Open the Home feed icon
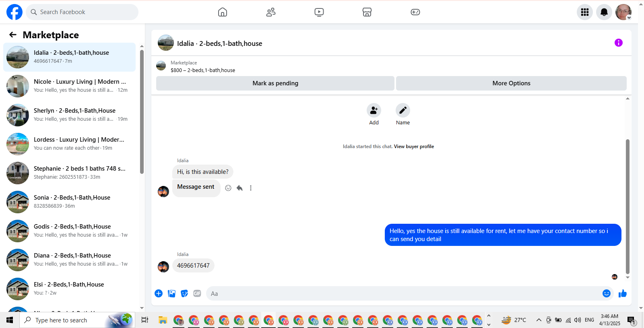Screen dimensions: 644x328 pyautogui.click(x=223, y=12)
